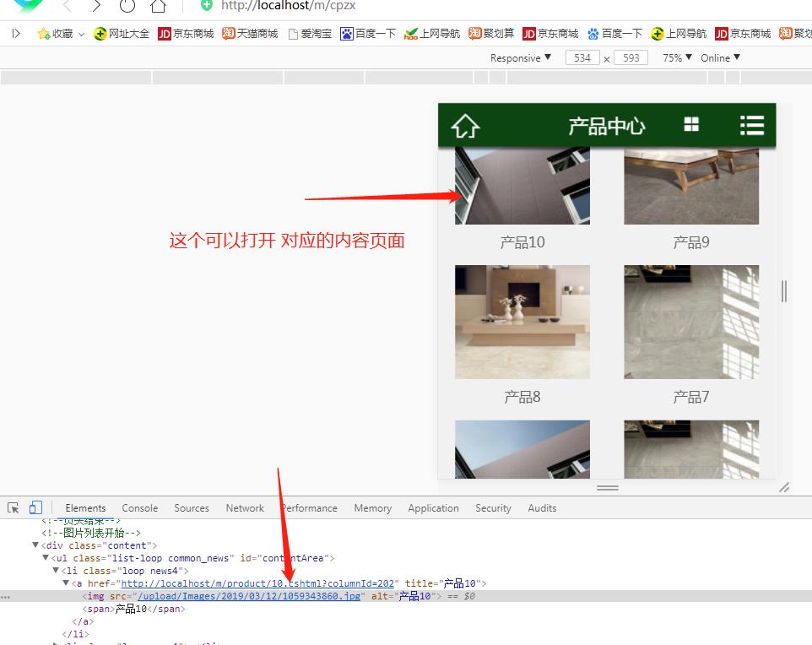This screenshot has width=812, height=645.
Task: Switch to the Network tab
Action: (245, 508)
